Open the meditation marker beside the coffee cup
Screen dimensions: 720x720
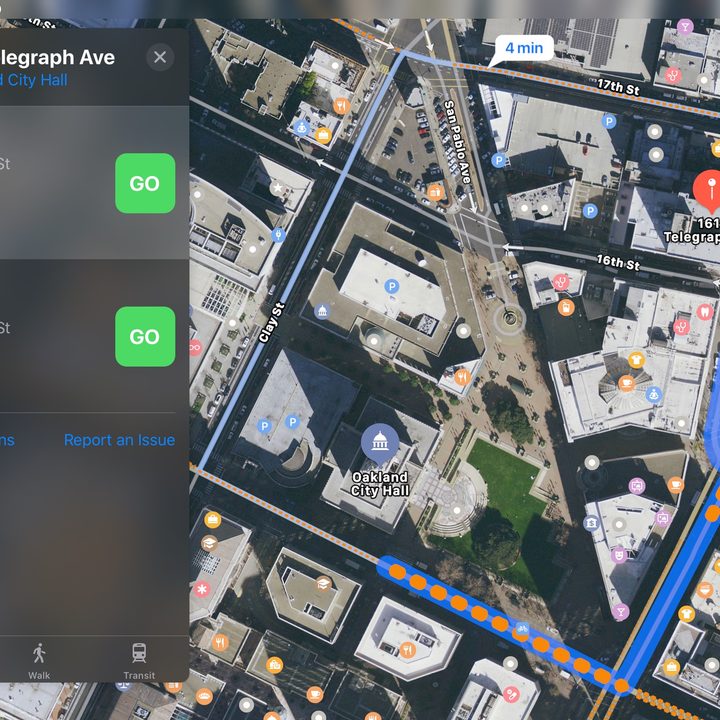(x=653, y=395)
